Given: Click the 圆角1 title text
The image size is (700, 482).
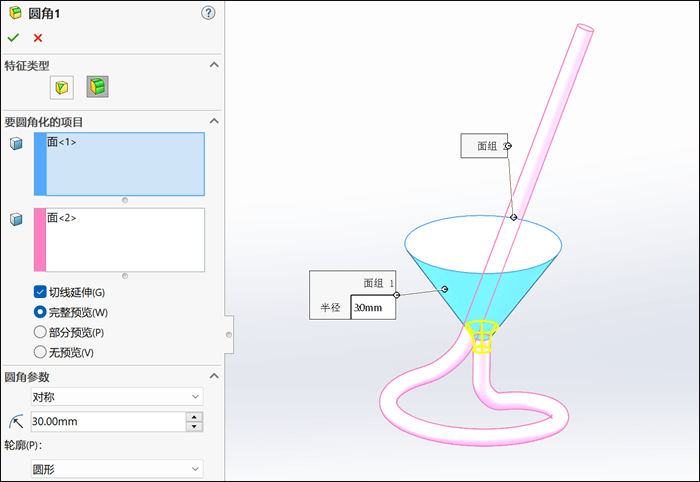Looking at the screenshot, I should pyautogui.click(x=44, y=13).
